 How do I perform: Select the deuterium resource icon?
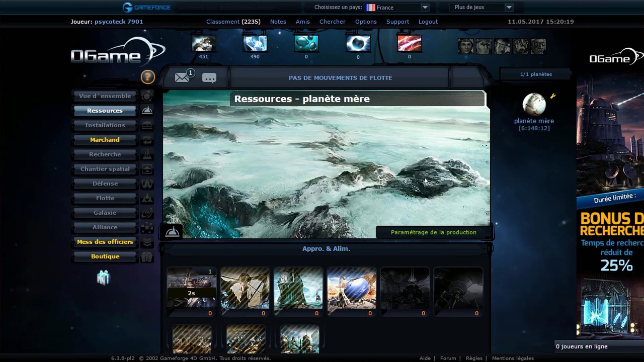click(306, 43)
